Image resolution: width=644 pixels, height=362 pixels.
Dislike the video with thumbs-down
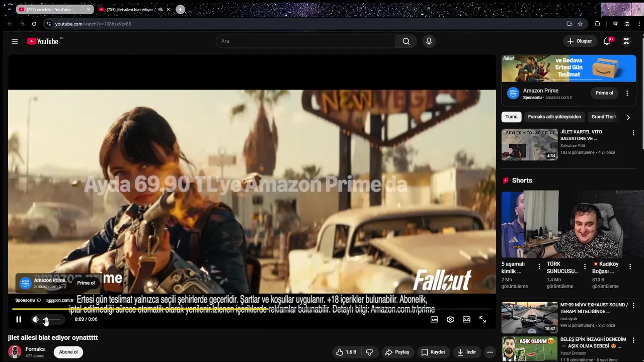pos(369,352)
